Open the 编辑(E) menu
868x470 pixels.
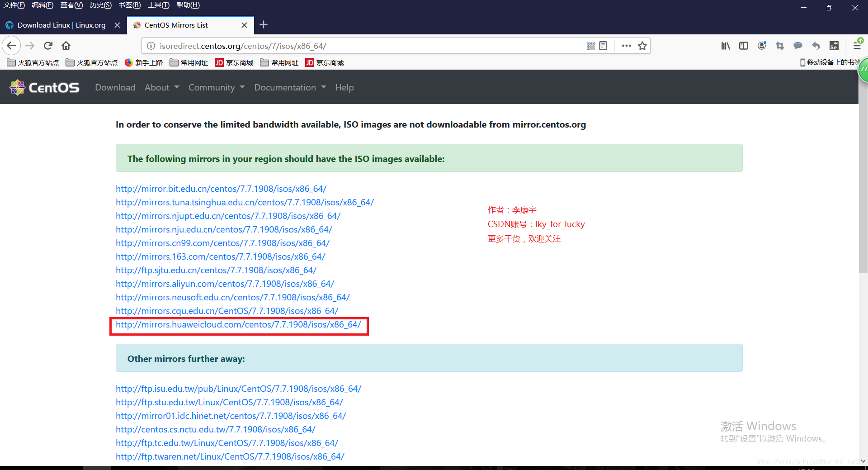pyautogui.click(x=43, y=5)
